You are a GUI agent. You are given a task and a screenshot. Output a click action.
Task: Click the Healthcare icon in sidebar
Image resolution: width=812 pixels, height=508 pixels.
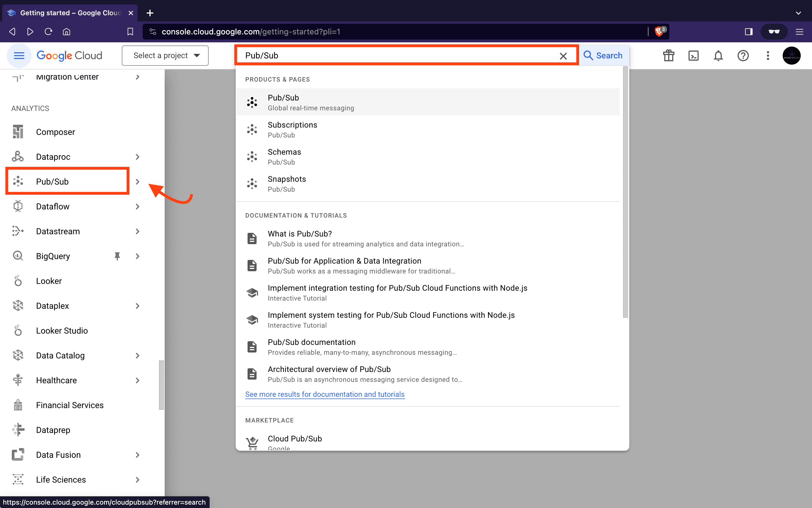18,380
